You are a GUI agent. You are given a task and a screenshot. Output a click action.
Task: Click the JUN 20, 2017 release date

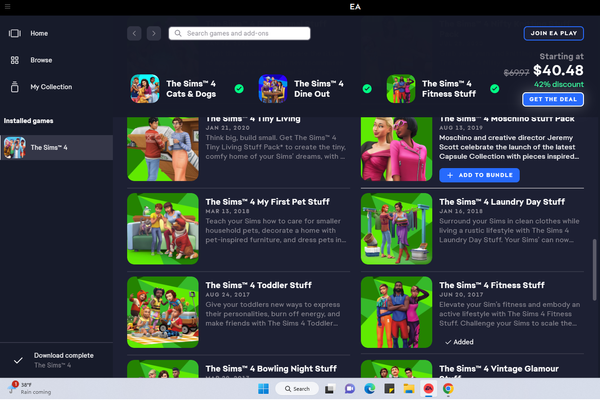[x=461, y=295]
